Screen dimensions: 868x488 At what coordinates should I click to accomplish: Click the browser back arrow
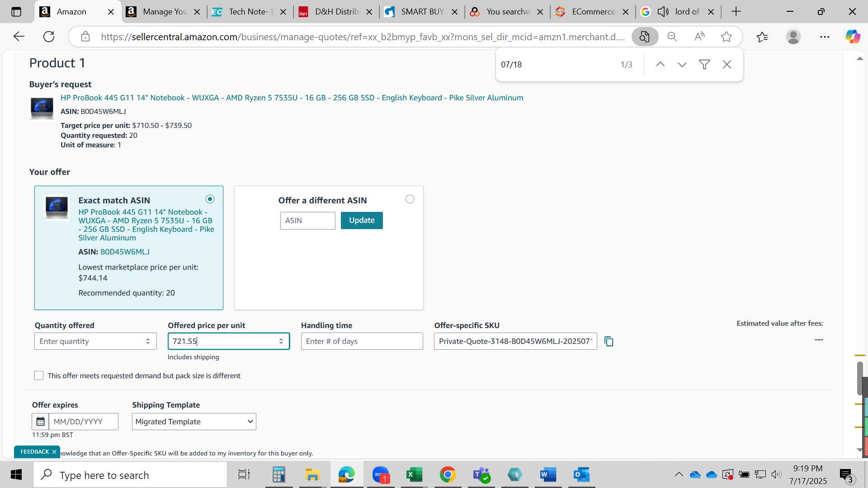(x=19, y=37)
